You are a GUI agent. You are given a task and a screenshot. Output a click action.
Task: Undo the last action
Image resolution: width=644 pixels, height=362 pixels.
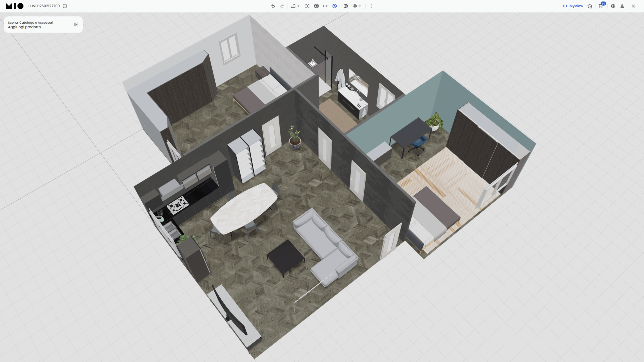click(x=273, y=6)
